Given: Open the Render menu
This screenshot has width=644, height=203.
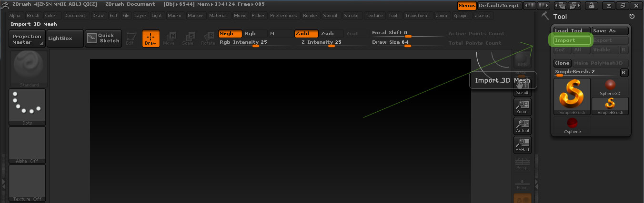Looking at the screenshot, I should [311, 16].
